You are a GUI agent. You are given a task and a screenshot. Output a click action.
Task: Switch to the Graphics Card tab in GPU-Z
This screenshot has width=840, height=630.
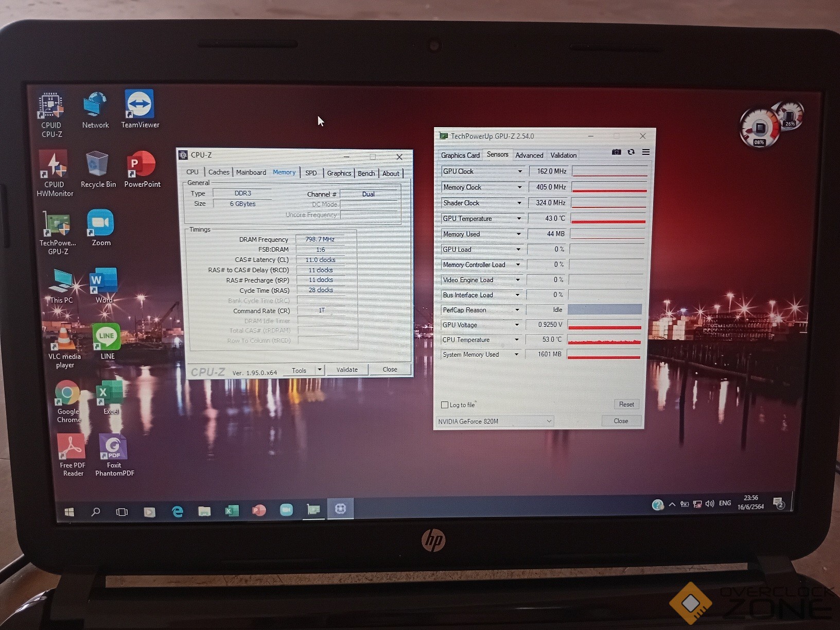click(460, 155)
